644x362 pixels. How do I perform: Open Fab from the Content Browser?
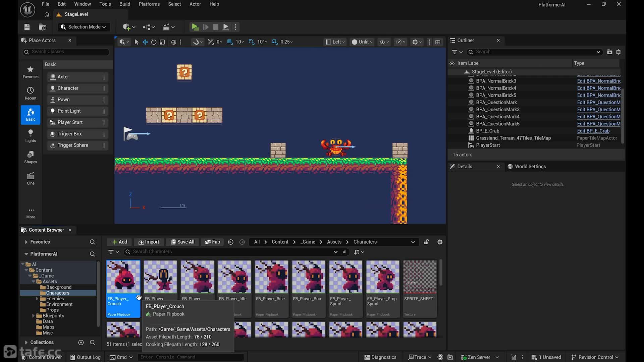212,242
